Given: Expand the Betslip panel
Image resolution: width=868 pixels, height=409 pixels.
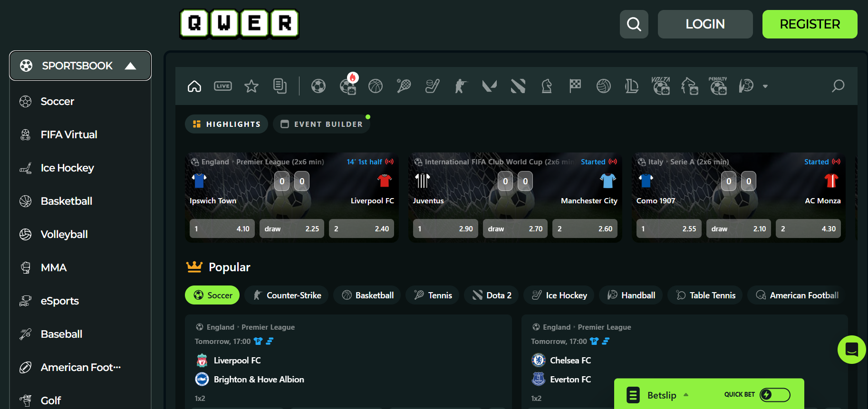Looking at the screenshot, I should pyautogui.click(x=662, y=395).
